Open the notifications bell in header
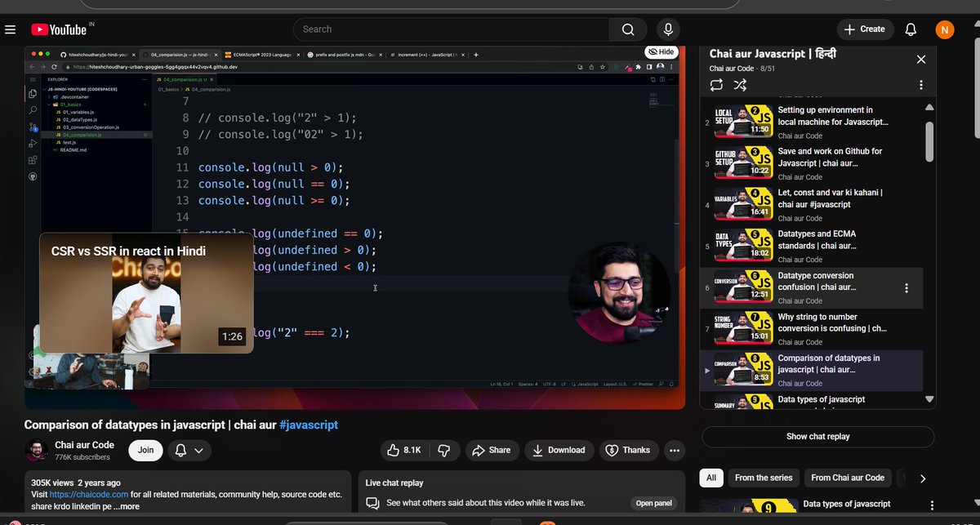Image resolution: width=980 pixels, height=525 pixels. click(911, 29)
